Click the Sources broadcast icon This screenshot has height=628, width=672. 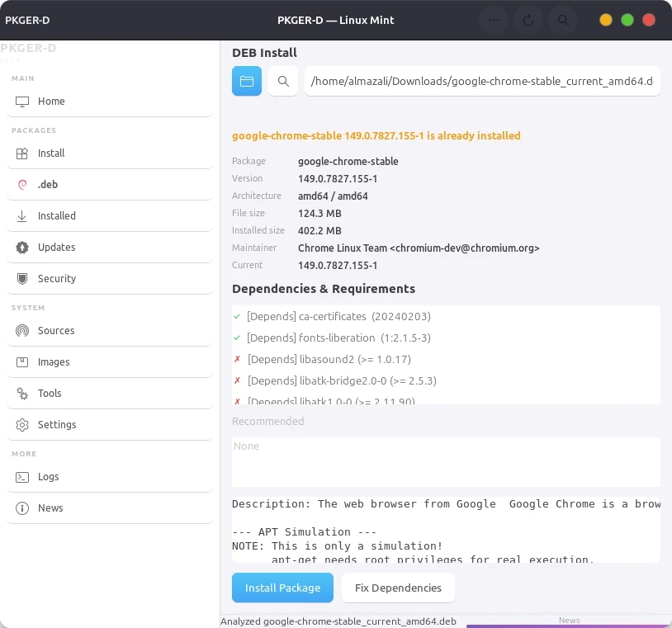pyautogui.click(x=22, y=331)
